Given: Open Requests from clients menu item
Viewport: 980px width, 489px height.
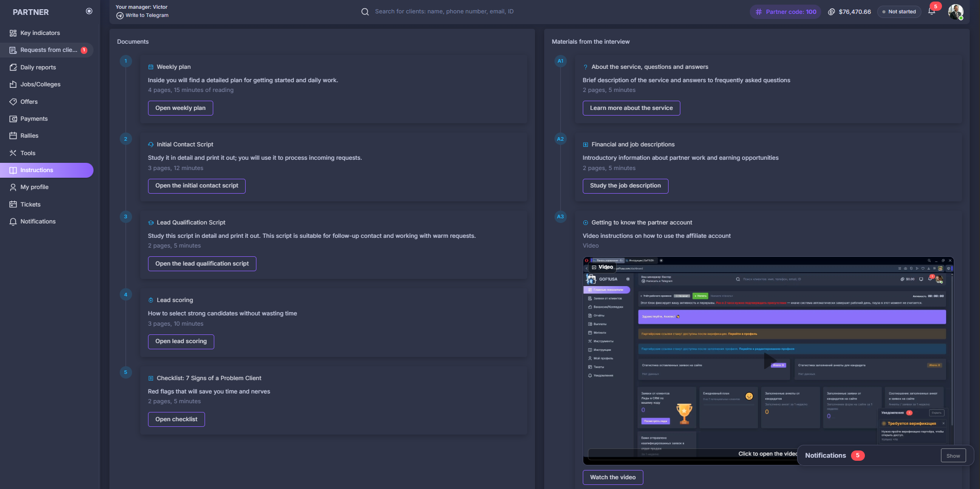Looking at the screenshot, I should point(48,50).
